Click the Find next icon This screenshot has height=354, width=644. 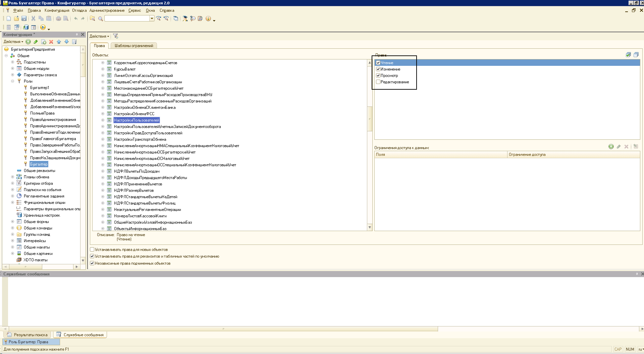click(159, 19)
